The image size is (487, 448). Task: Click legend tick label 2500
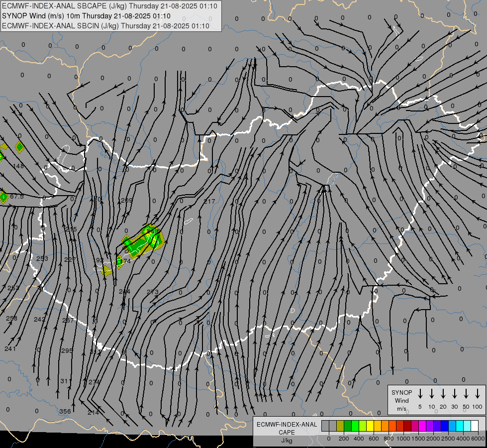448,439
